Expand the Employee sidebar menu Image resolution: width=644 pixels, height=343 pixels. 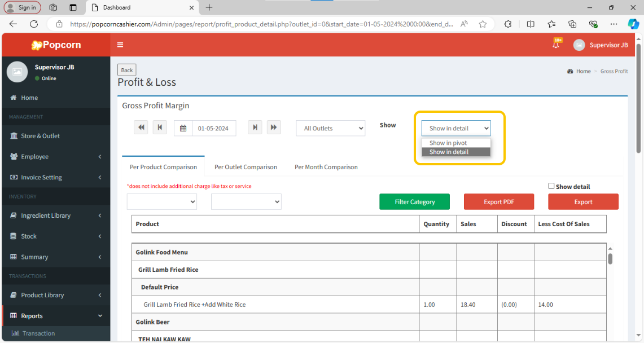56,156
